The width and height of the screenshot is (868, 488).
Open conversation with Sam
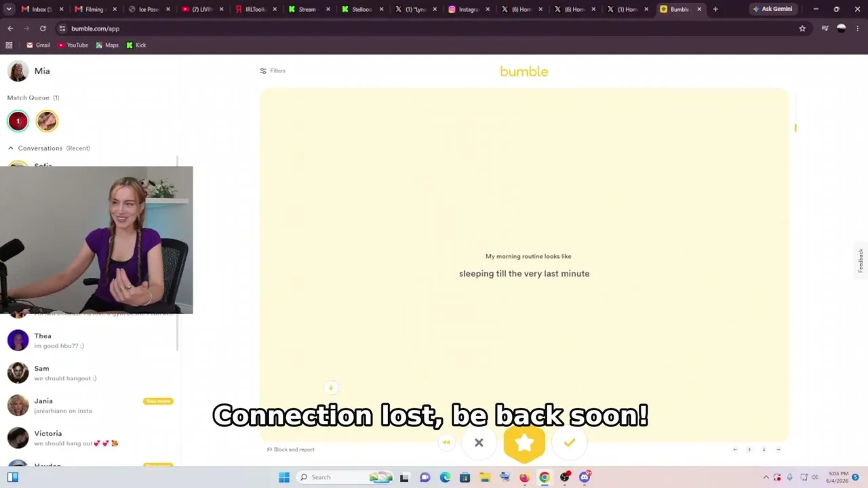point(90,373)
